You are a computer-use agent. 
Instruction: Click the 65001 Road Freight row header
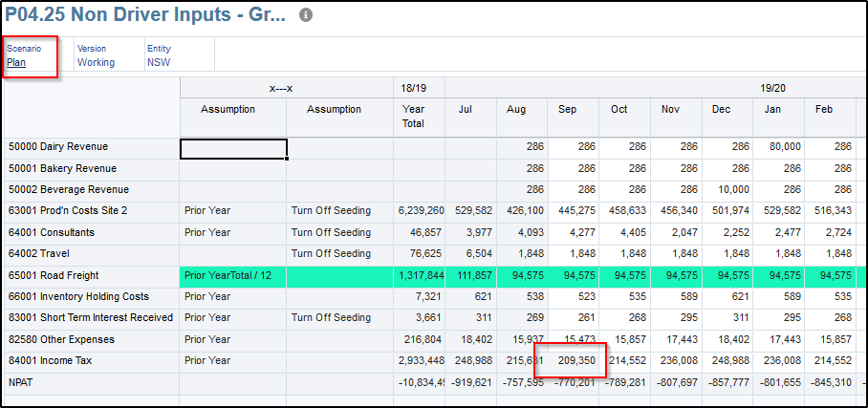92,275
